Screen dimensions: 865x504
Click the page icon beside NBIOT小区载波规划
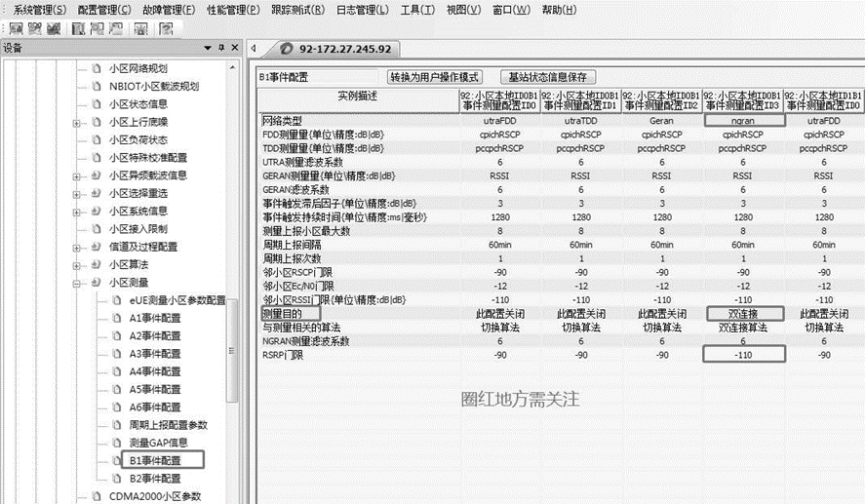[x=98, y=86]
